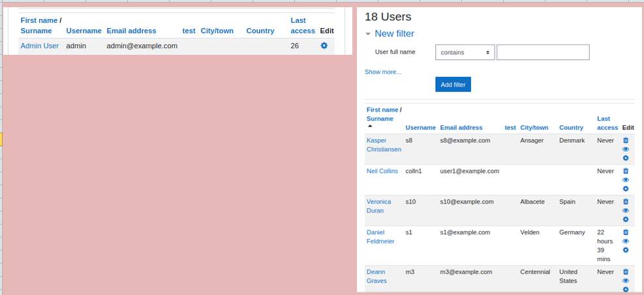Click city cell Ansager
This screenshot has height=295, width=644.
[532, 140]
